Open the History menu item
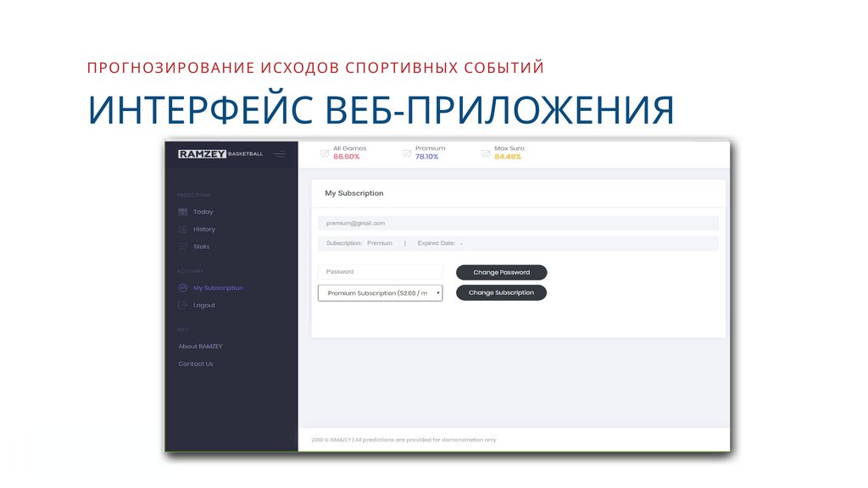Image resolution: width=868 pixels, height=488 pixels. 204,229
